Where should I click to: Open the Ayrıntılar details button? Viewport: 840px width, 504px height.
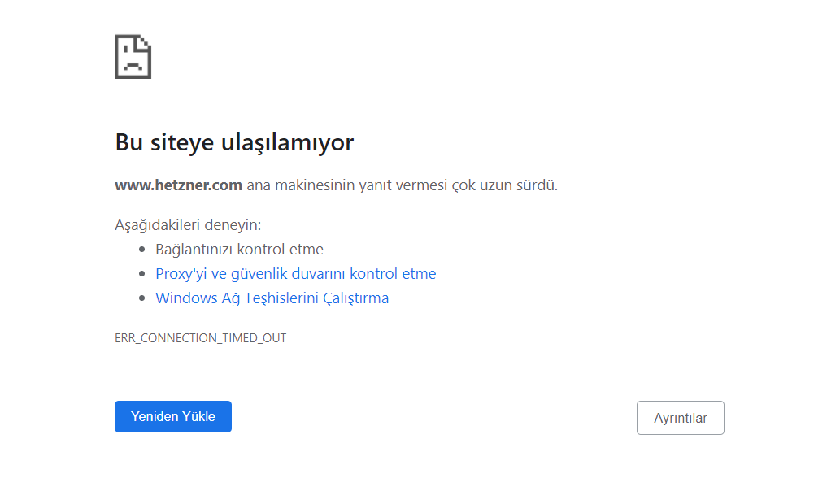coord(681,418)
